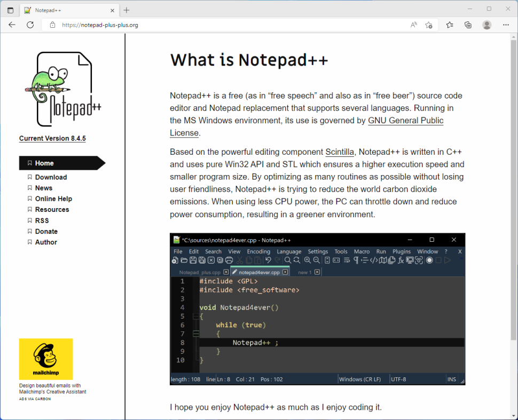Follow the GNU General Public License link
Viewport: 518px width, 420px height.
pyautogui.click(x=406, y=121)
